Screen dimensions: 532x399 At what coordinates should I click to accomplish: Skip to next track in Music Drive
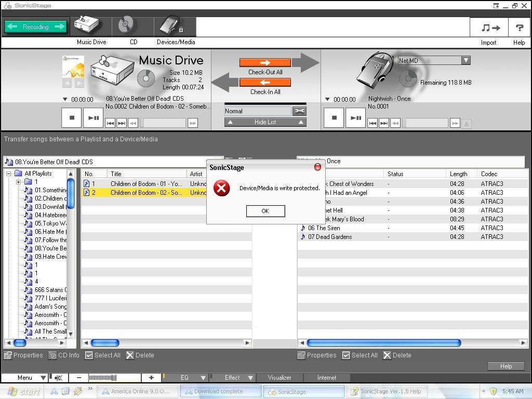[122, 123]
